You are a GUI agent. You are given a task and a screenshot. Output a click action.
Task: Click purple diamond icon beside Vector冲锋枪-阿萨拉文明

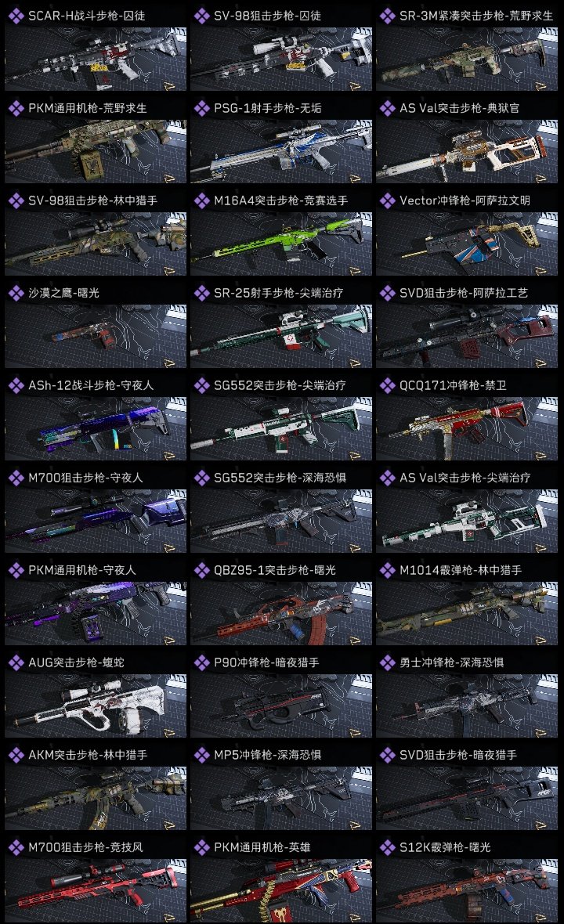tap(387, 200)
